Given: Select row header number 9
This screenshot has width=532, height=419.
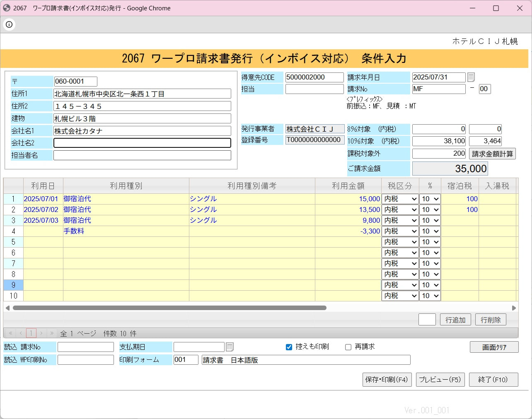Looking at the screenshot, I should [13, 285].
